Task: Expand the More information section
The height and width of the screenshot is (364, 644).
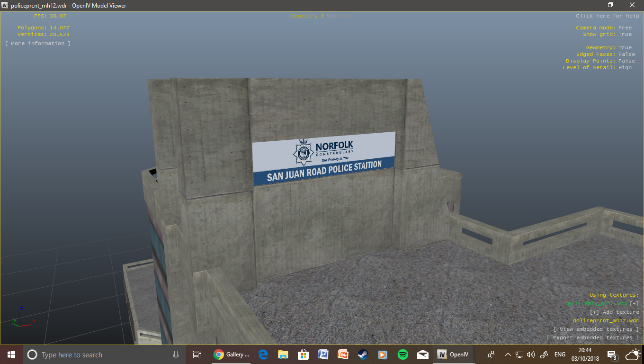Action: pyautogui.click(x=38, y=44)
